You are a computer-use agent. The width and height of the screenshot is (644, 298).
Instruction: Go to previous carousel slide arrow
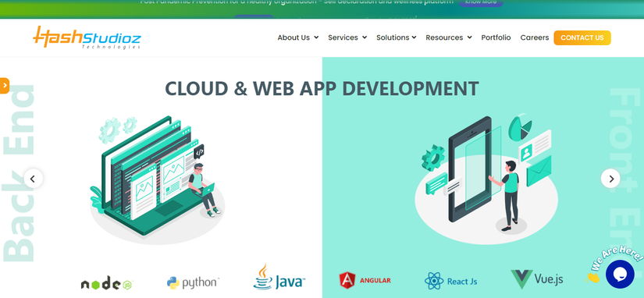tap(34, 179)
